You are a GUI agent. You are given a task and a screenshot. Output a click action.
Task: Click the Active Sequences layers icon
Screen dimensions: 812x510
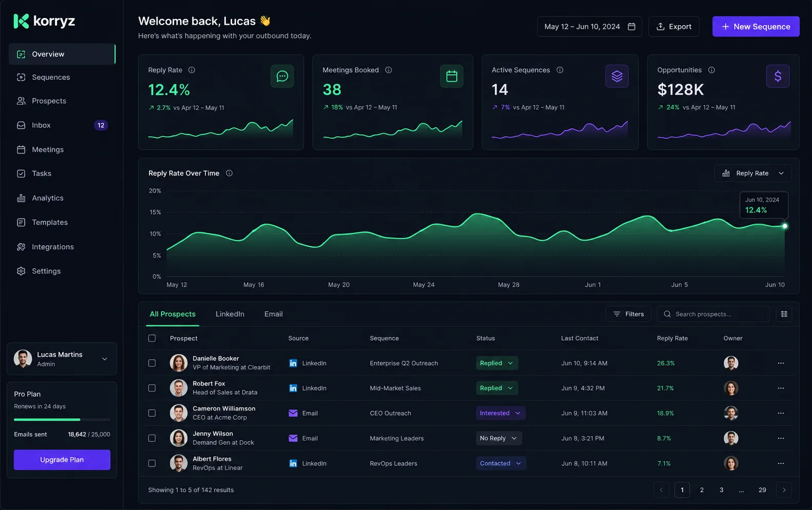click(x=617, y=76)
